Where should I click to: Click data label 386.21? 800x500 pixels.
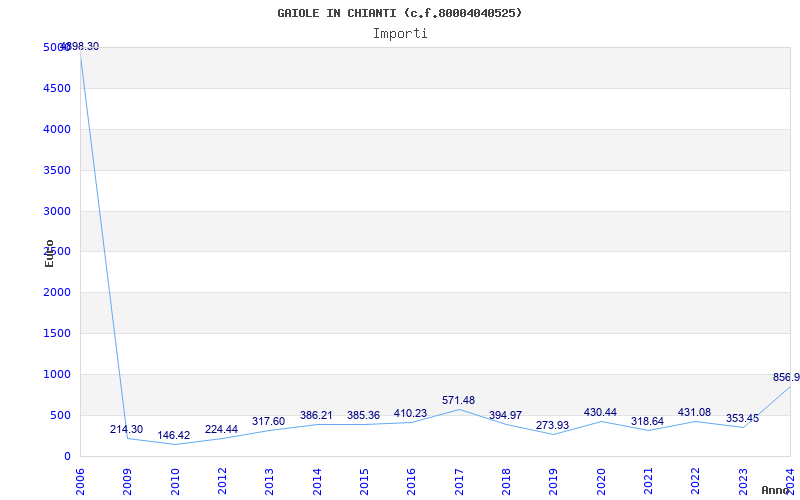click(316, 416)
